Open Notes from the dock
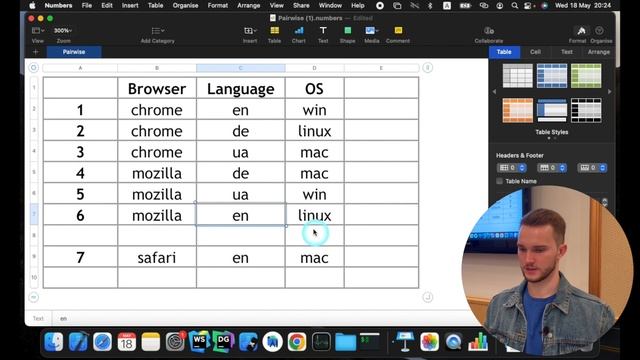 151,341
